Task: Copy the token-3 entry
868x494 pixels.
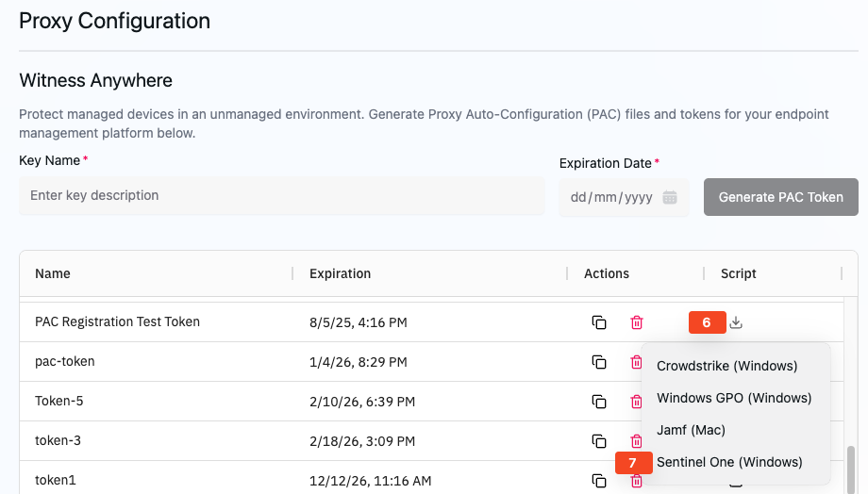Action: point(599,441)
